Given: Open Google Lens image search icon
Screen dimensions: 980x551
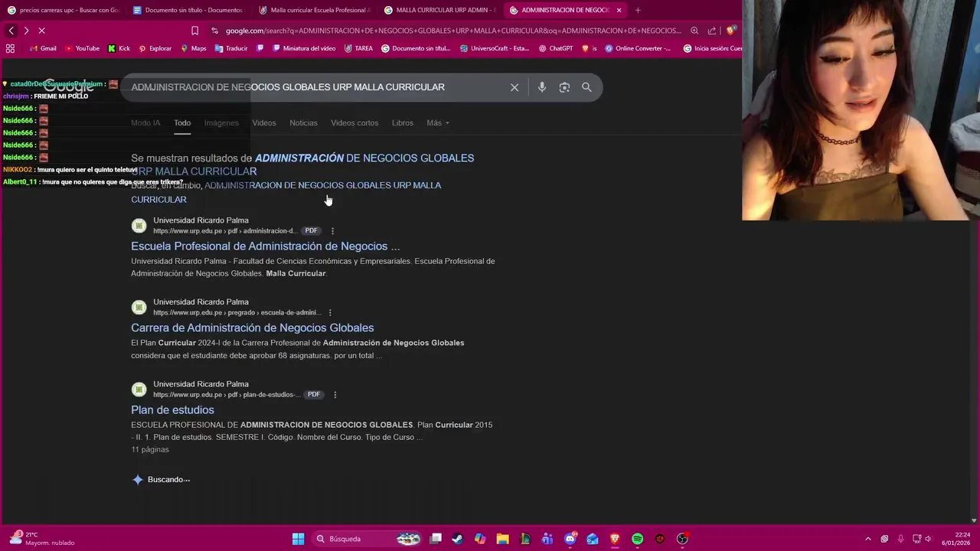Looking at the screenshot, I should (564, 87).
